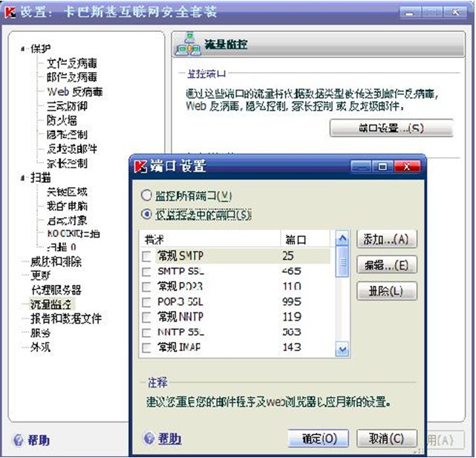The height and width of the screenshot is (458, 476).
Task: Check the 常规 SMTP port 25 checkbox
Action: pyautogui.click(x=146, y=257)
